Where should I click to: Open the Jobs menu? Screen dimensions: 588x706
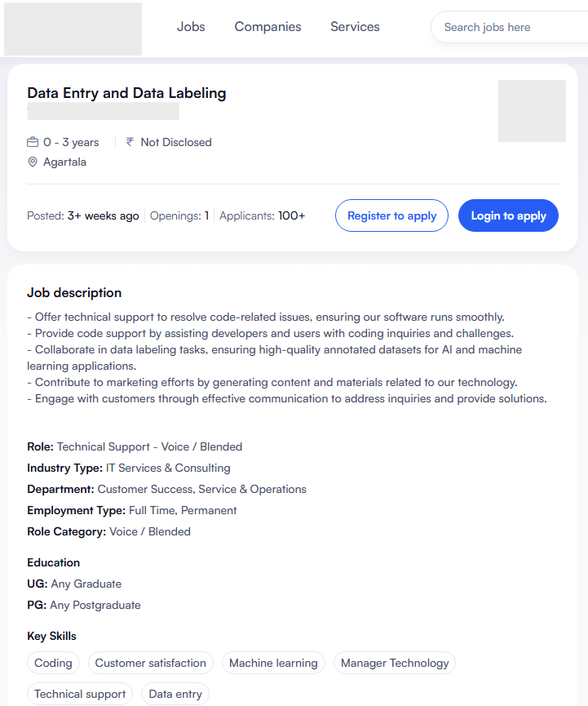191,27
